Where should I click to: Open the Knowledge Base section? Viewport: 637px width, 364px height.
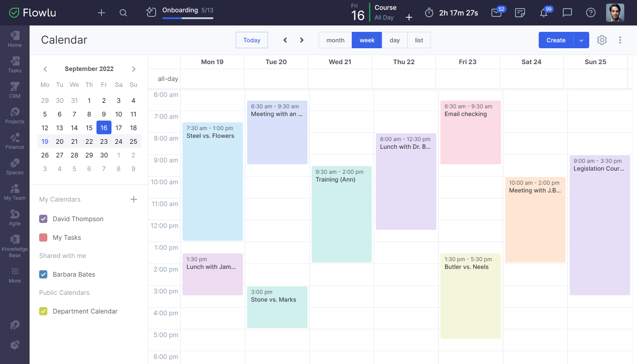coord(15,246)
